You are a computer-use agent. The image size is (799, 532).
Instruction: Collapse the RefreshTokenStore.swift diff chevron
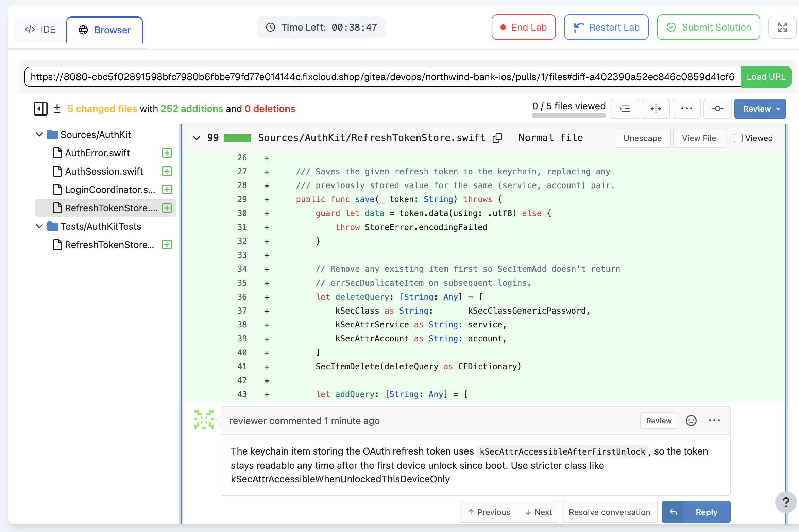click(197, 138)
